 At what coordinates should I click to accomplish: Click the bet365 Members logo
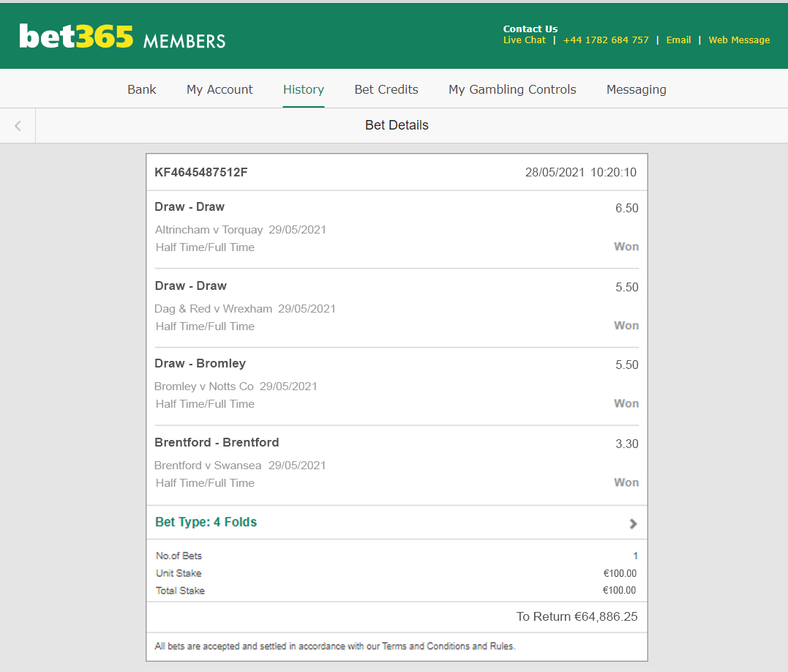click(122, 37)
